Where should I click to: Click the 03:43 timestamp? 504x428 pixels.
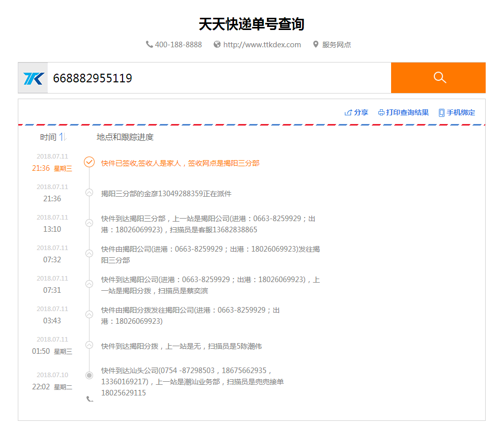(x=52, y=321)
